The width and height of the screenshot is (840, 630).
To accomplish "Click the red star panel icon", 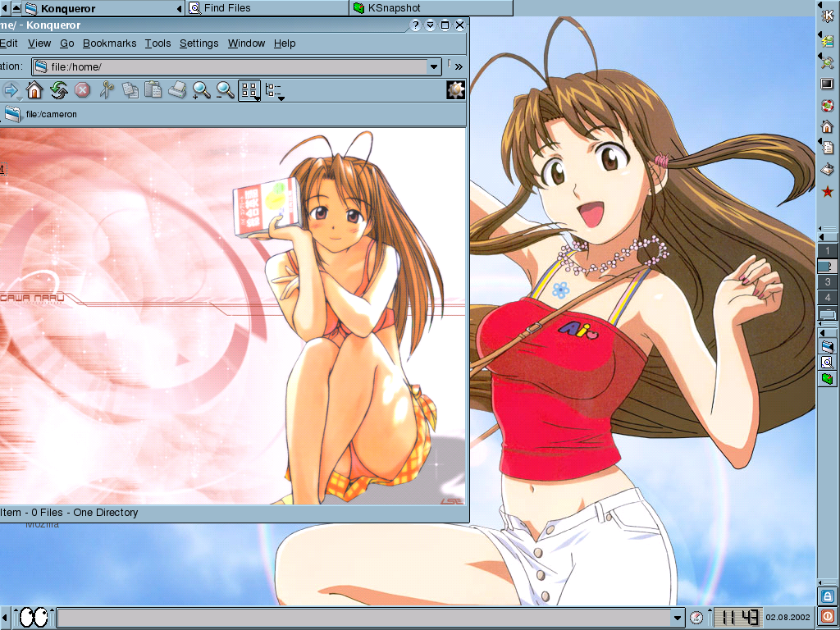I will point(828,191).
